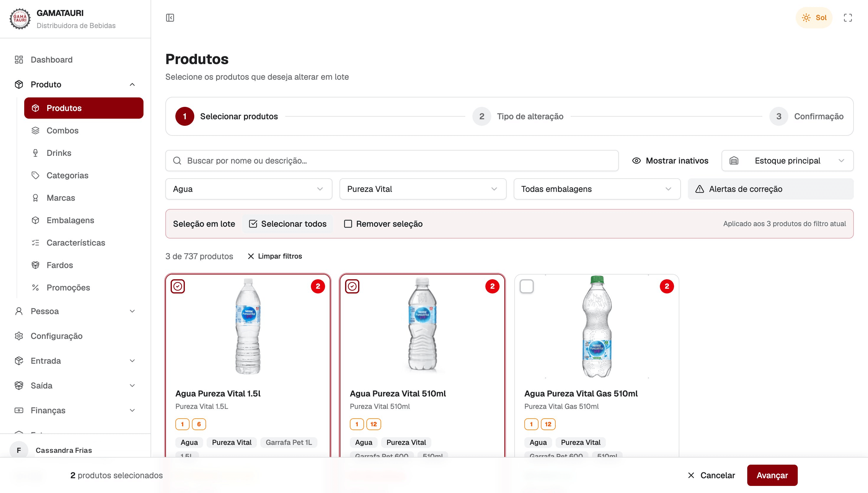Open Cassandra Frias user avatar
The height and width of the screenshot is (493, 868).
click(19, 450)
